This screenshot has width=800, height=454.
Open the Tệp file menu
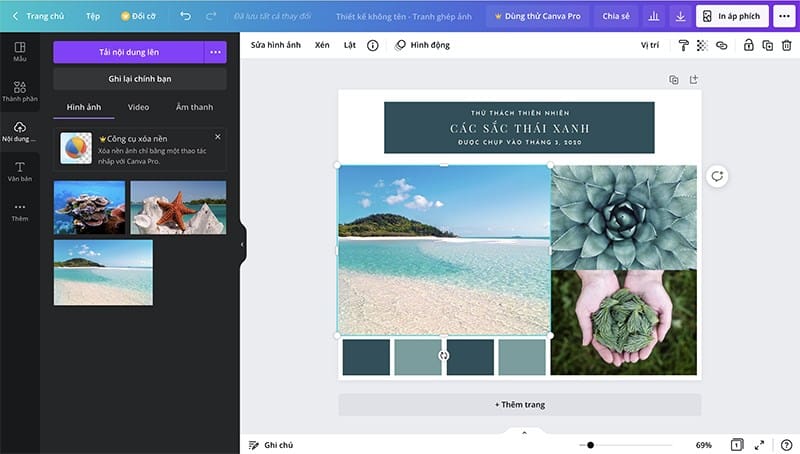(92, 16)
